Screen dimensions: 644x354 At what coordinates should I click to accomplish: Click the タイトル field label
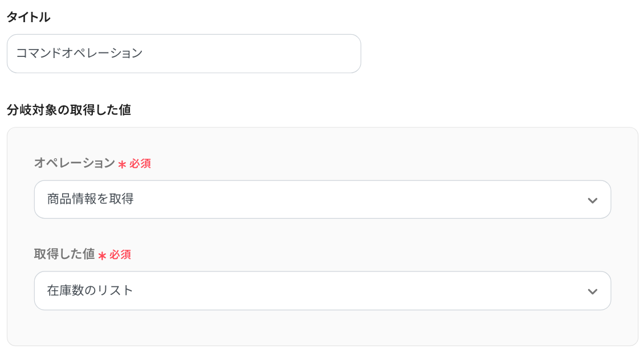point(28,18)
